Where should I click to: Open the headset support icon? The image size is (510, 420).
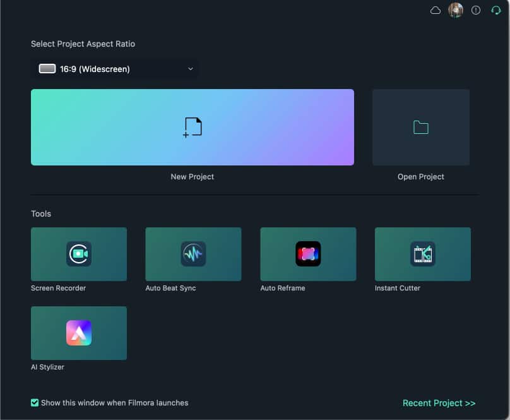click(495, 10)
